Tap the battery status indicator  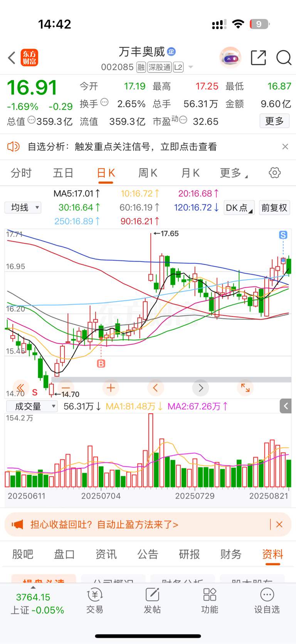click(x=260, y=24)
